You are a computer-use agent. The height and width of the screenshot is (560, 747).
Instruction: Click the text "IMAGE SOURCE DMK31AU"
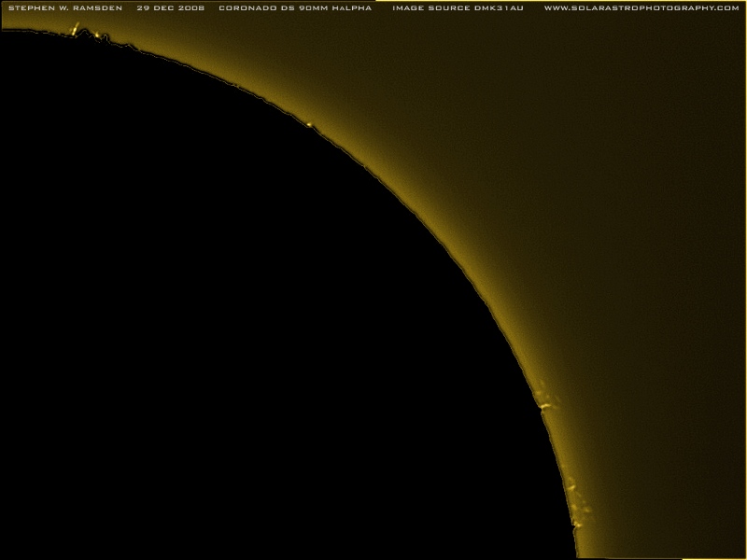click(x=458, y=8)
